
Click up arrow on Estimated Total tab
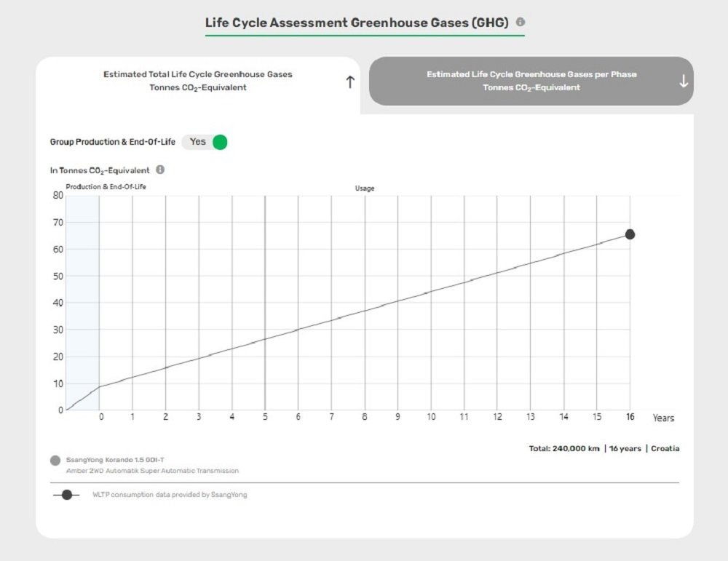(x=350, y=82)
